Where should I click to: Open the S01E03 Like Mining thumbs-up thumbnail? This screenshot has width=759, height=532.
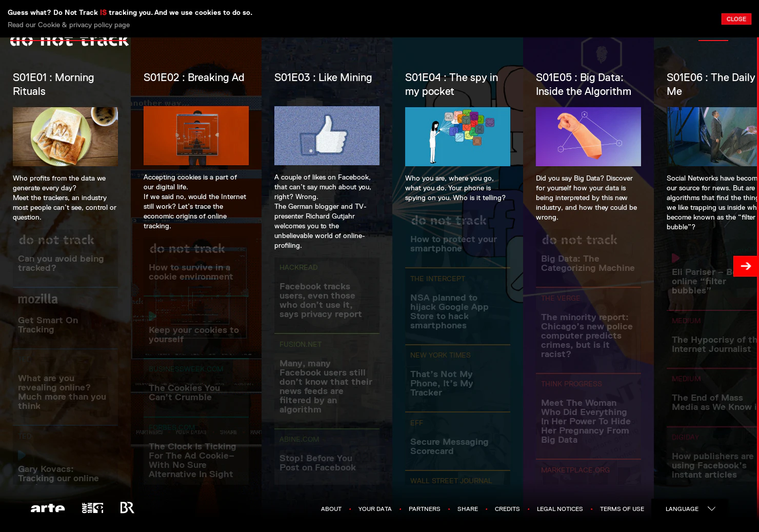point(327,135)
